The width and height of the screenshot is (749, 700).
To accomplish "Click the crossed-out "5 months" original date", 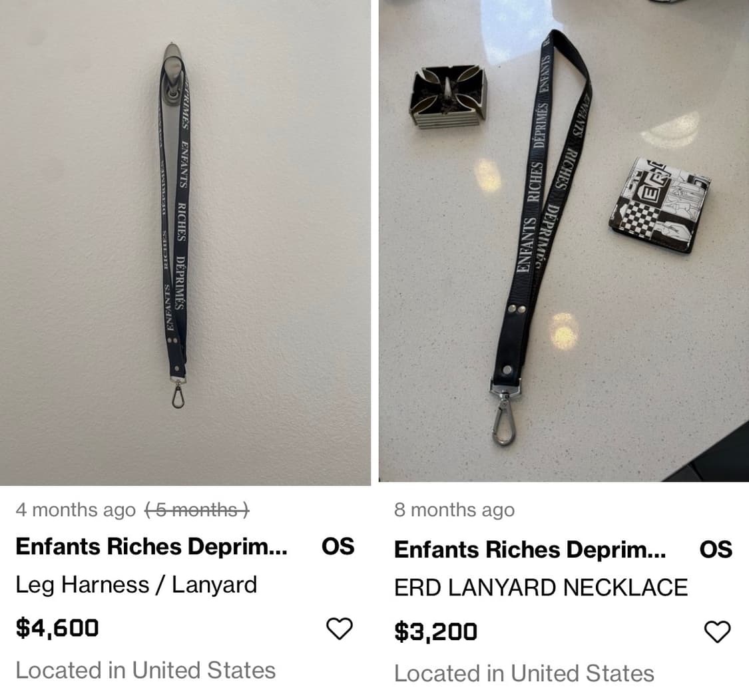I will tap(197, 510).
